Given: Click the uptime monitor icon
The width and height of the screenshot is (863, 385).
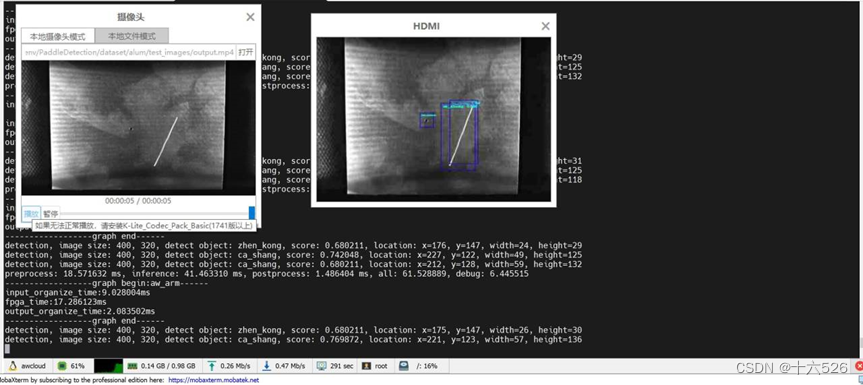Looking at the screenshot, I should tap(321, 366).
